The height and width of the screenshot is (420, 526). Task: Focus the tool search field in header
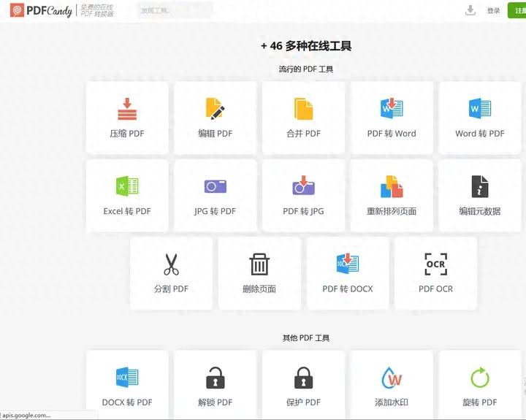click(x=175, y=10)
